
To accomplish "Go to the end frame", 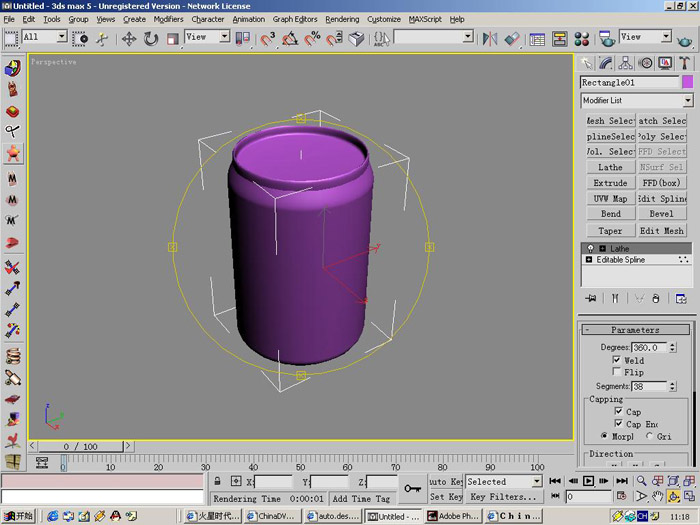I will point(622,481).
